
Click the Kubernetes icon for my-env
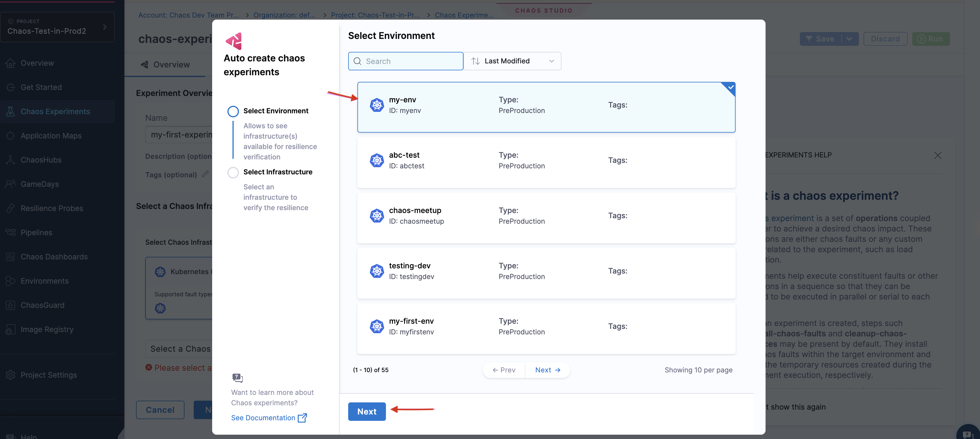point(377,105)
